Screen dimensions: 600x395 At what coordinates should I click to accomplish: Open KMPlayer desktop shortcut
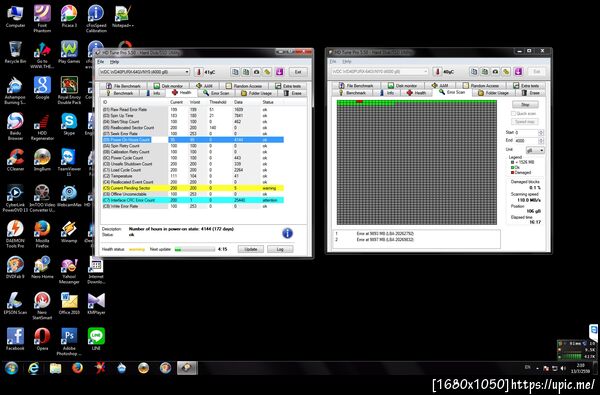(96, 303)
